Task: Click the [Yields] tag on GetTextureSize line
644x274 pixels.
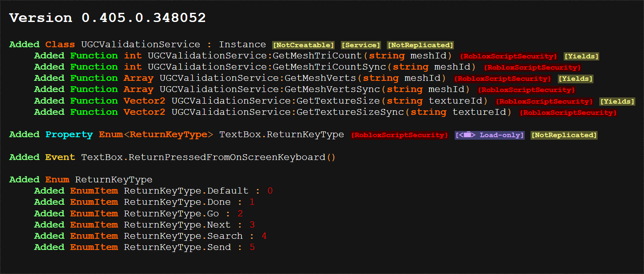Action: point(617,101)
